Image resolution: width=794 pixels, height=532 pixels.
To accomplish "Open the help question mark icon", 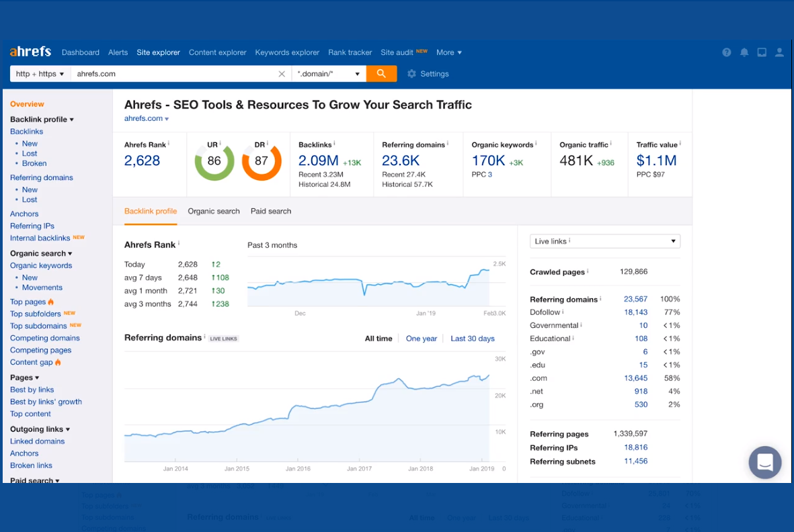I will 727,52.
